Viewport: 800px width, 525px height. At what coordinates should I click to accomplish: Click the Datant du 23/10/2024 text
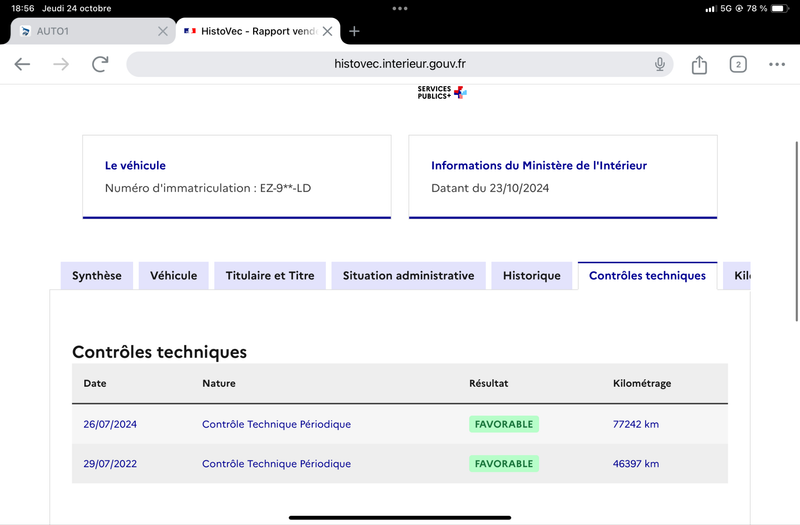[490, 188]
